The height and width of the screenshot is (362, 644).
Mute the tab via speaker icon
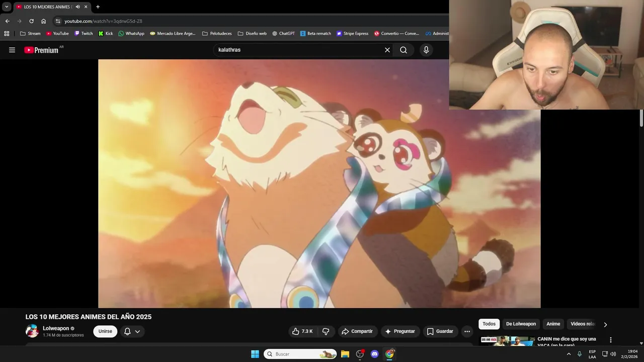77,7
